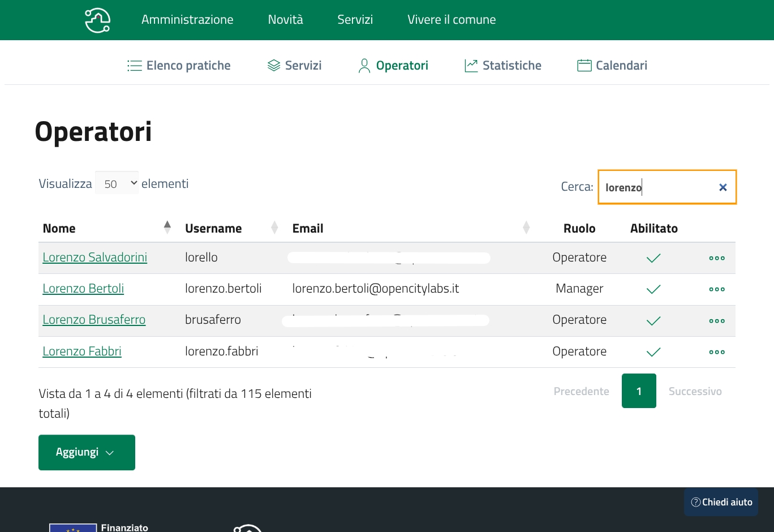Expand the Visualizza elements-per-page dropdown
The image size is (774, 532).
tap(117, 183)
